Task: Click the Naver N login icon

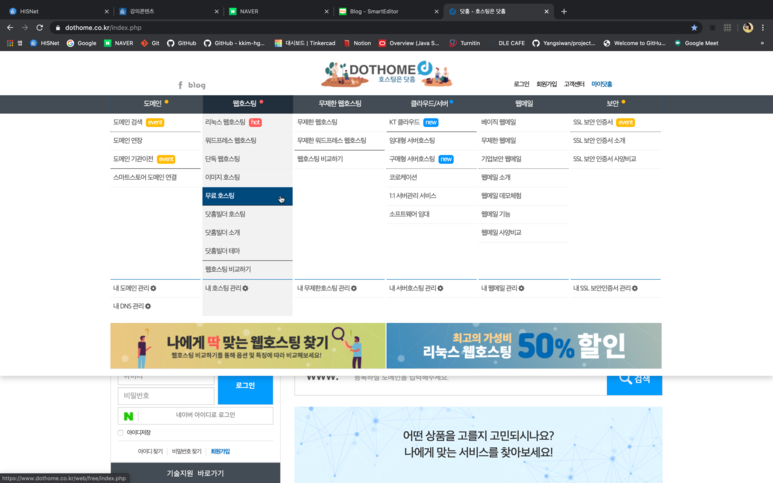Action: tap(128, 416)
